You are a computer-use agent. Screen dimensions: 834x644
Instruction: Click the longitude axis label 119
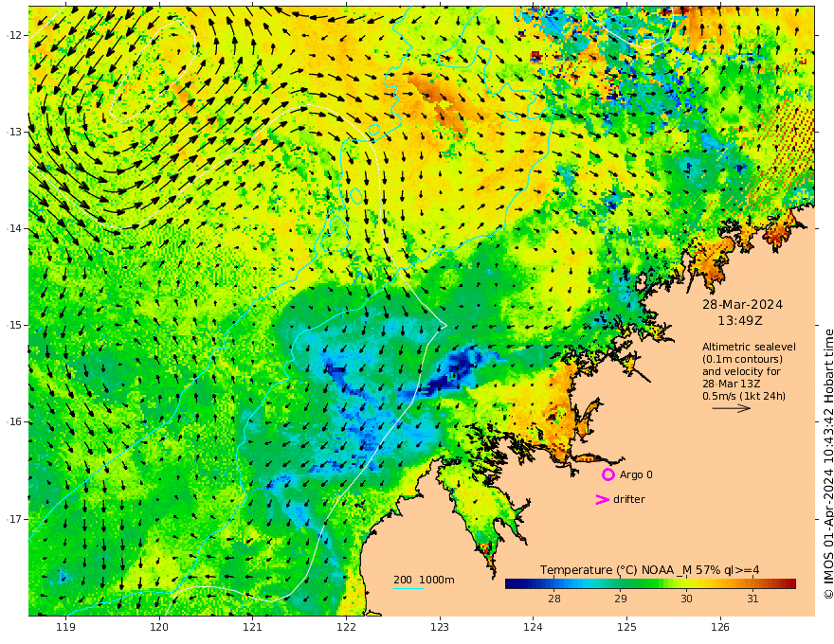(65, 628)
